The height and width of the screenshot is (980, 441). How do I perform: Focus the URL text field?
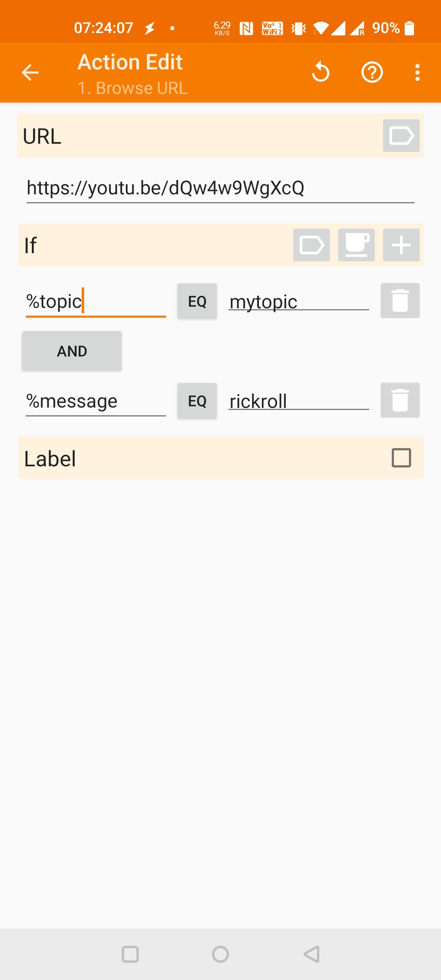point(220,188)
